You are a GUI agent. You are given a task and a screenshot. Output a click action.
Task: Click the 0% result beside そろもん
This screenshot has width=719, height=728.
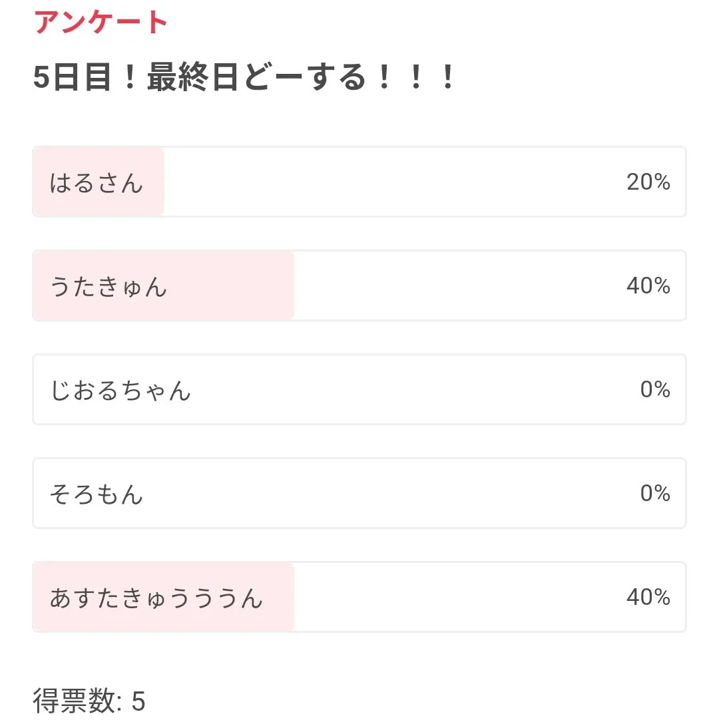(655, 493)
